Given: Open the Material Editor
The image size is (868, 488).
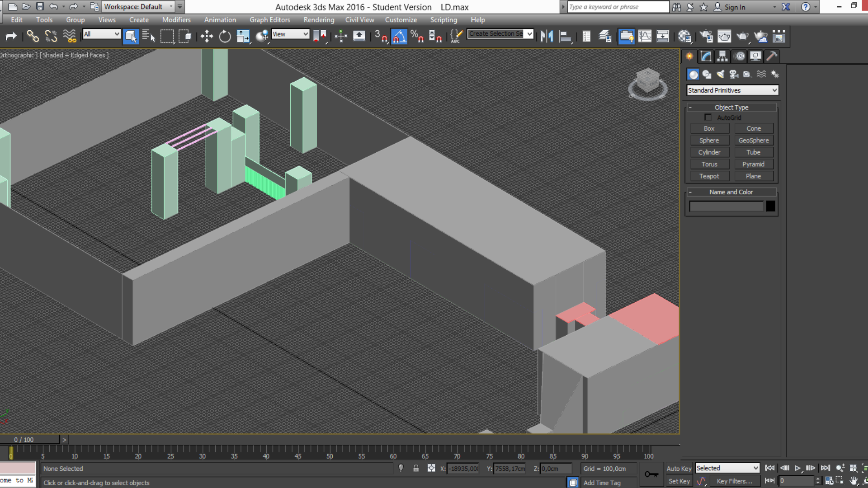Looking at the screenshot, I should coord(684,36).
